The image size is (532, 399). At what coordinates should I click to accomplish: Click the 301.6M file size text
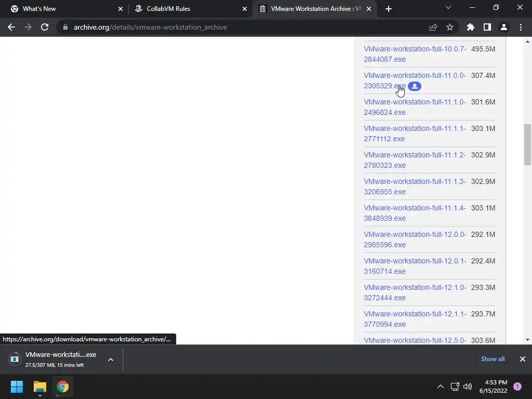[483, 102]
